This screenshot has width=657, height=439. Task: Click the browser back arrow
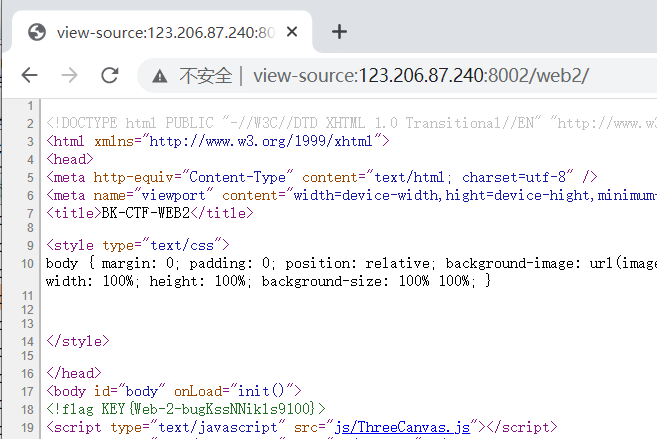pos(29,75)
